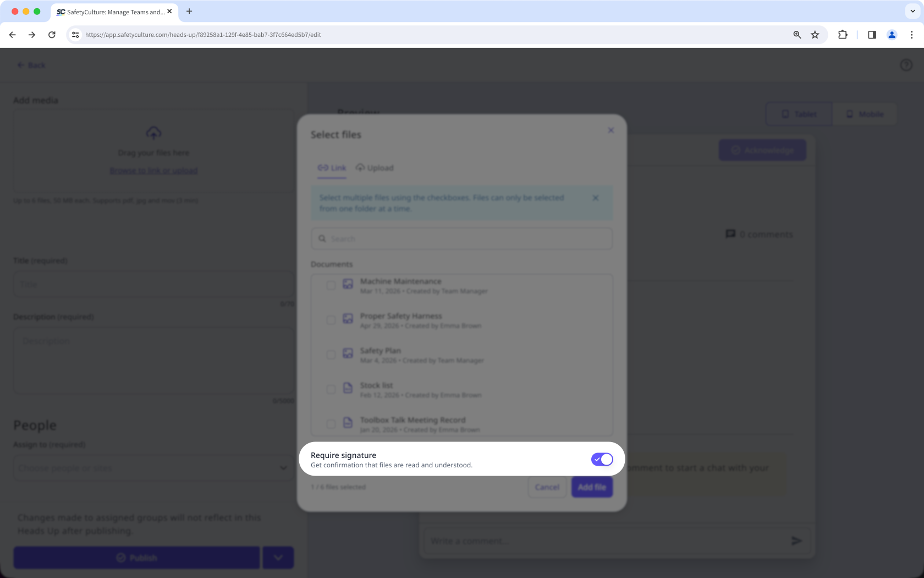924x578 pixels.
Task: Click the Add file button
Action: click(592, 487)
